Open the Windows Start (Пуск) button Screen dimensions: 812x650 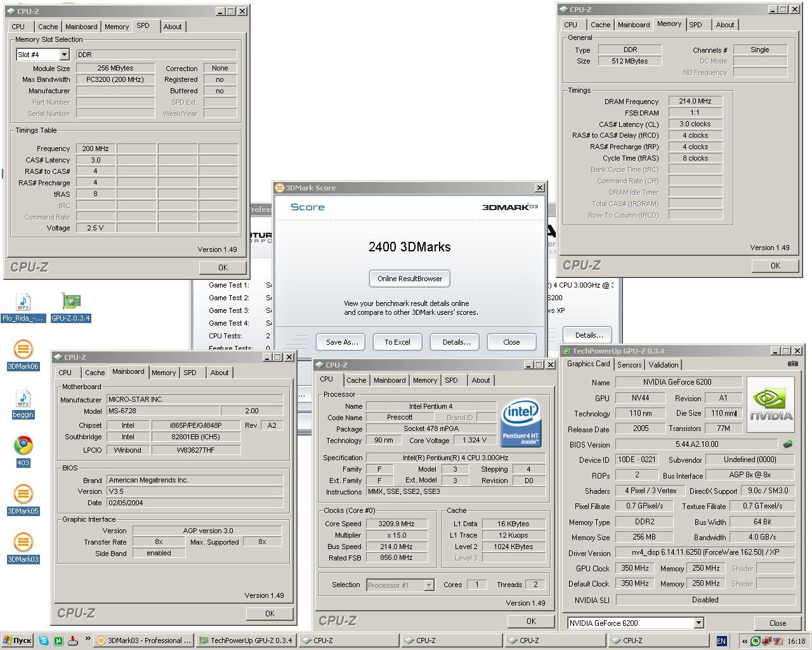[17, 640]
